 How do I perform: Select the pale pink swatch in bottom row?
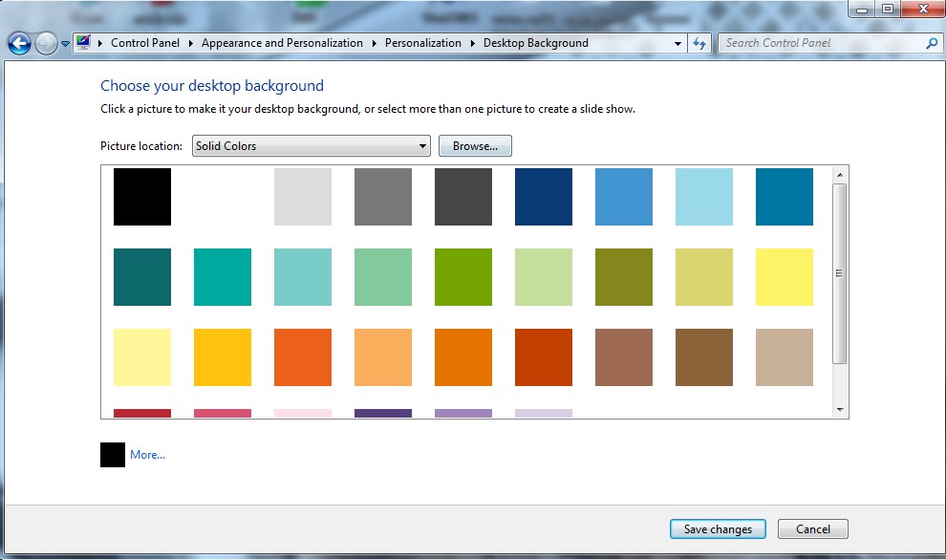303,414
